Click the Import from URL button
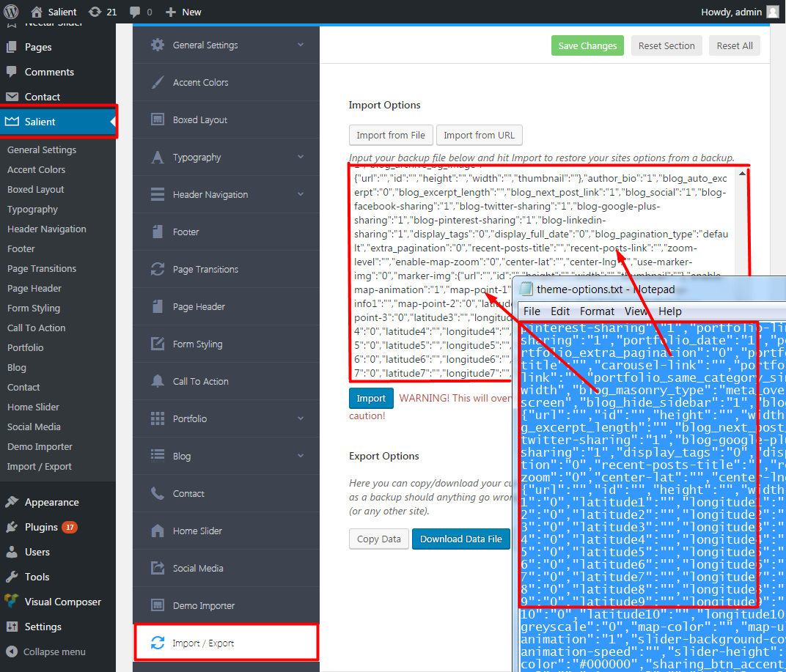786x672 pixels. click(x=480, y=136)
